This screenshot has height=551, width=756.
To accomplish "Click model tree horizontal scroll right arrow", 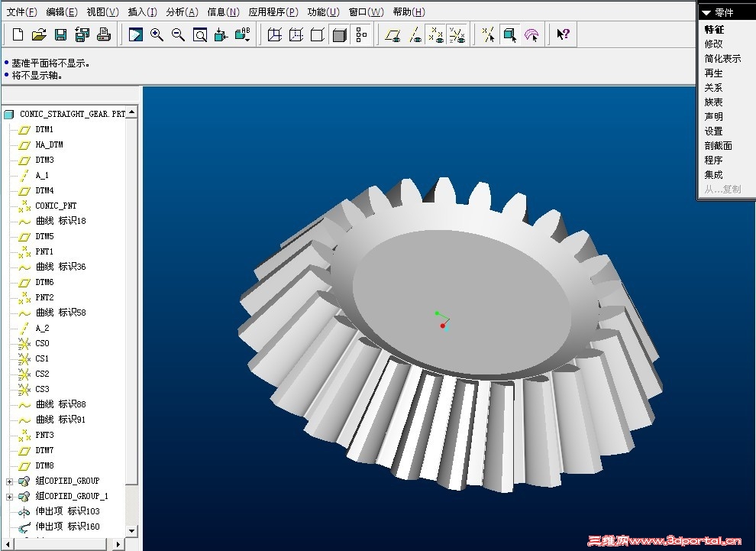I will [x=118, y=545].
